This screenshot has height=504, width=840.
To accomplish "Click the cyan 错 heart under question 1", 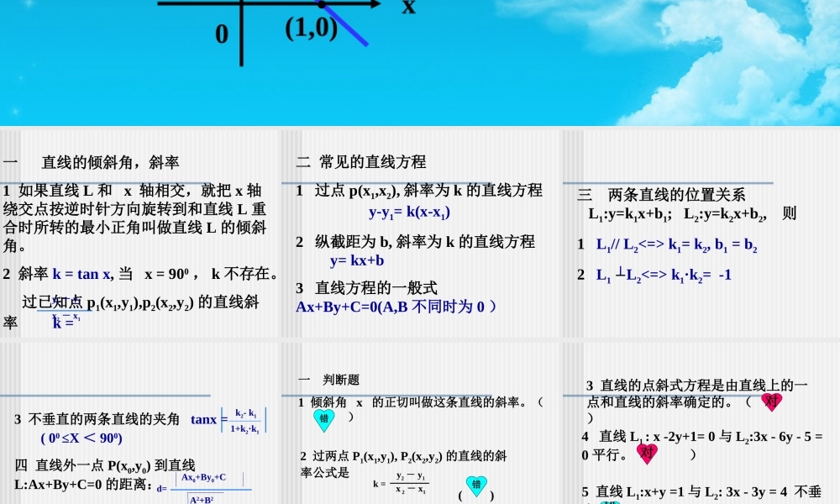I will click(324, 421).
